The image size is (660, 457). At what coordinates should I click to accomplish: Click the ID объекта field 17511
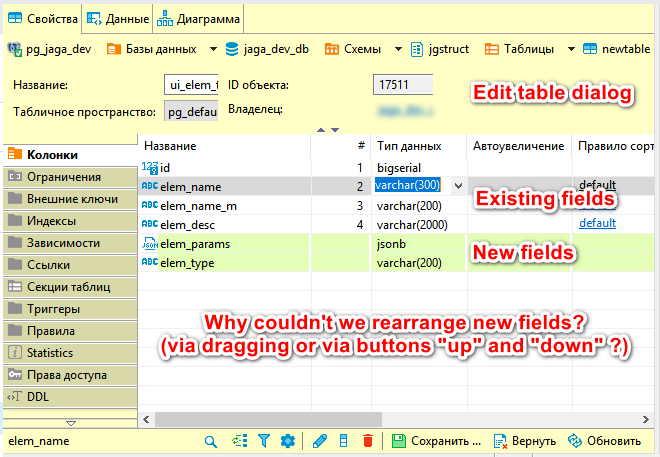(403, 85)
